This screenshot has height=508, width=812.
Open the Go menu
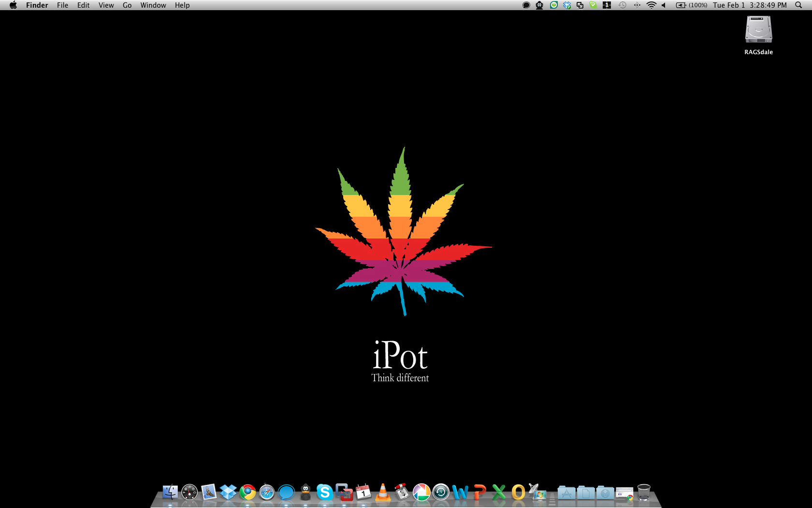[x=127, y=5]
